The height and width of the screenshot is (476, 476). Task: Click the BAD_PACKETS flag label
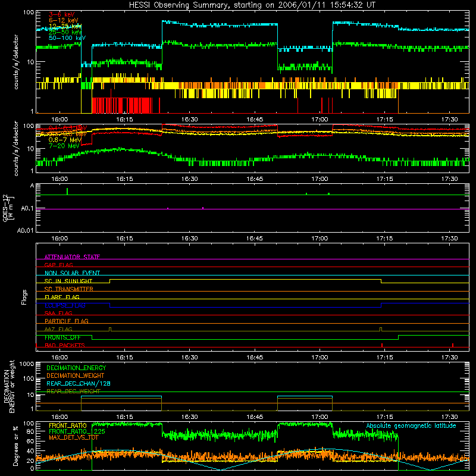[x=65, y=345]
